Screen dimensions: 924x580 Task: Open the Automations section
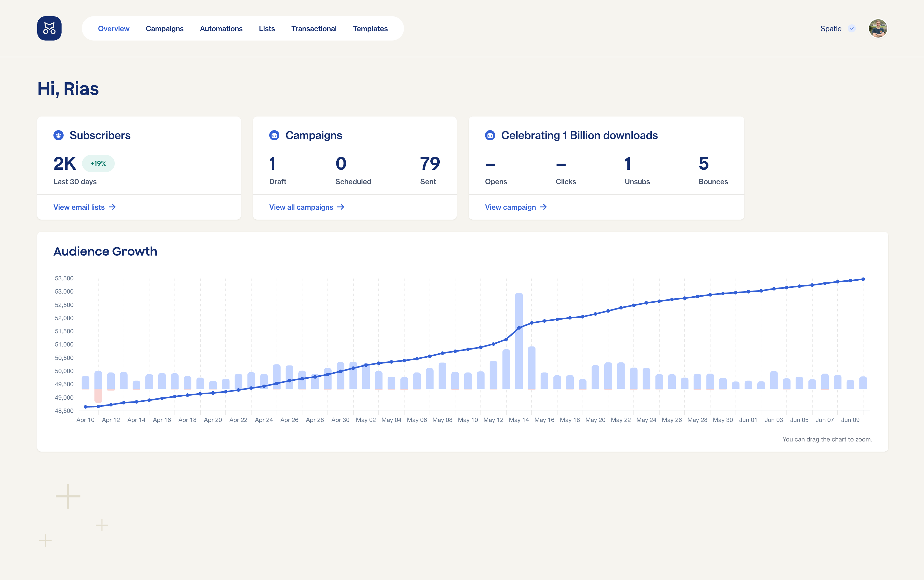click(x=221, y=29)
